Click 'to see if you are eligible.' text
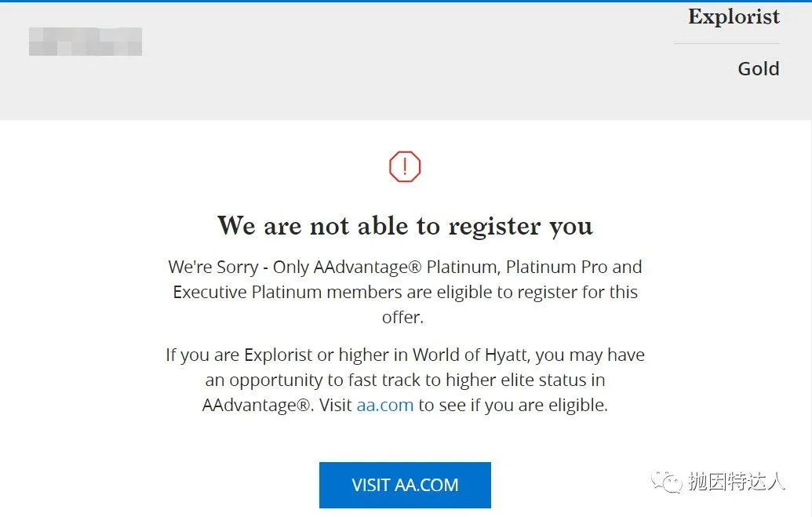Screen dimensions: 812x517 click(513, 405)
